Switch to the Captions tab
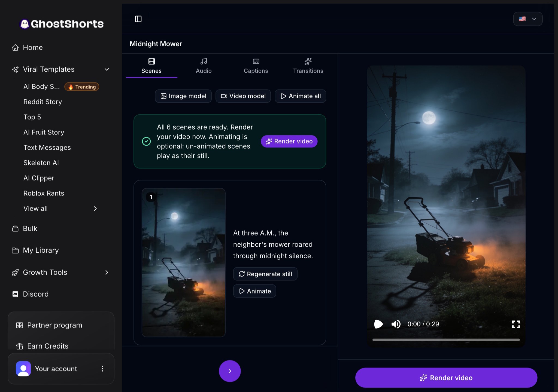 (x=256, y=66)
